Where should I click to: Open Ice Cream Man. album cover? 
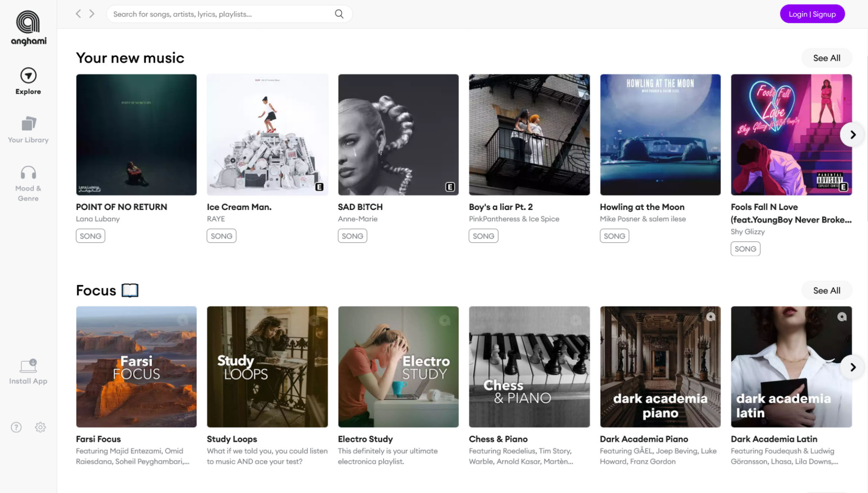[x=267, y=134]
